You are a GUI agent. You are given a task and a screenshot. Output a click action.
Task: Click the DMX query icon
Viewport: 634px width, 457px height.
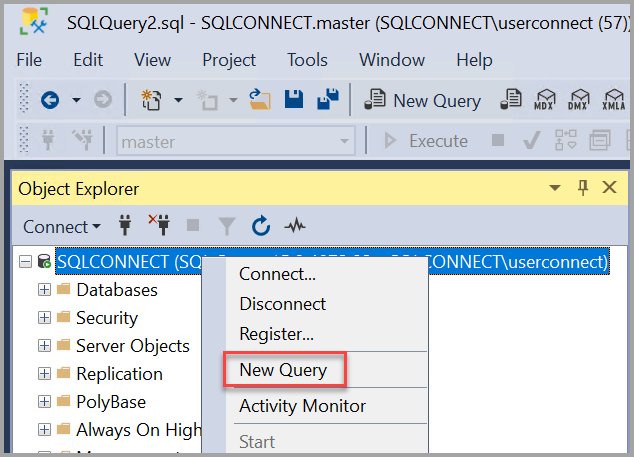tap(578, 99)
